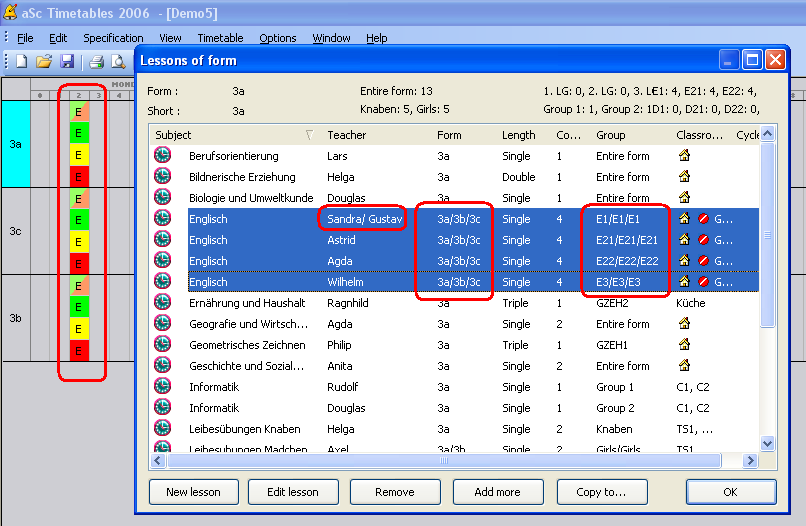Click the clock icon beside Informatik Rudolf
Viewport: 806px width, 526px height.
(x=162, y=387)
